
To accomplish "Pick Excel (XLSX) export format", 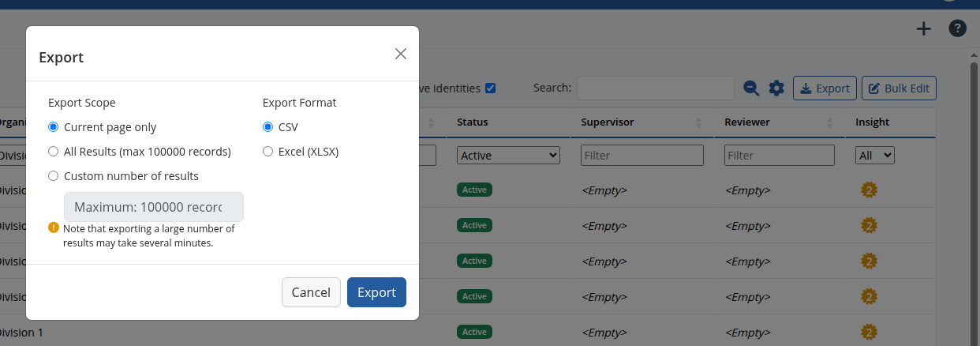I will tap(267, 152).
